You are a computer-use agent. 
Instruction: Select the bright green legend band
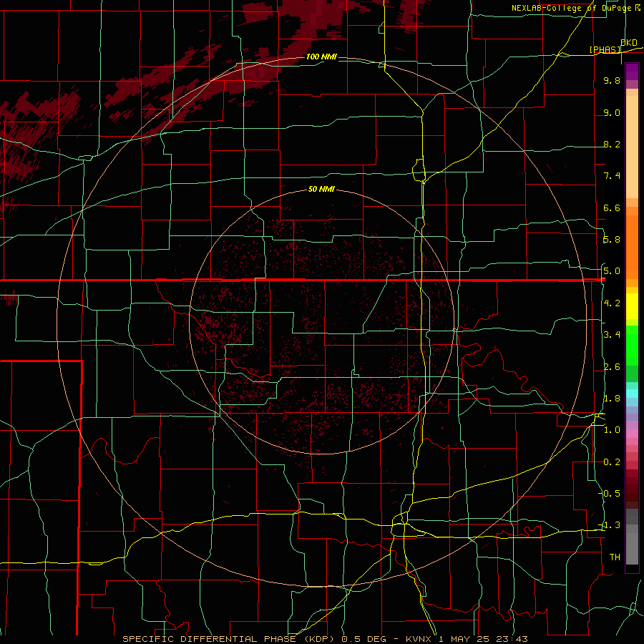(632, 345)
